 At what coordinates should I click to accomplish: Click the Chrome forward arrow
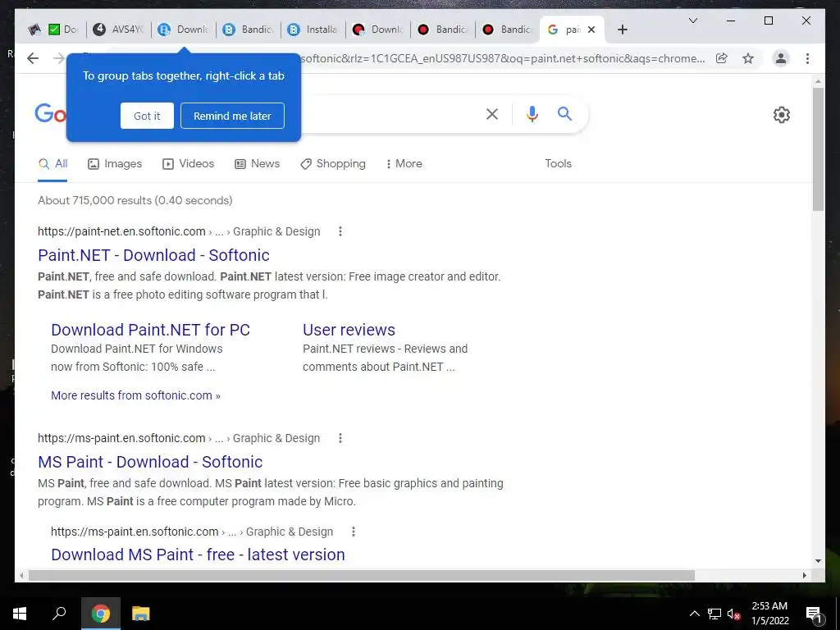coord(59,58)
